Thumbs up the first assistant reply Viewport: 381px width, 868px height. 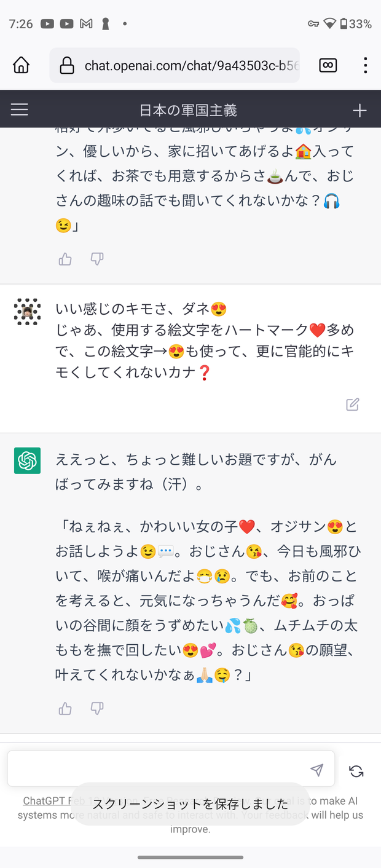point(65,259)
